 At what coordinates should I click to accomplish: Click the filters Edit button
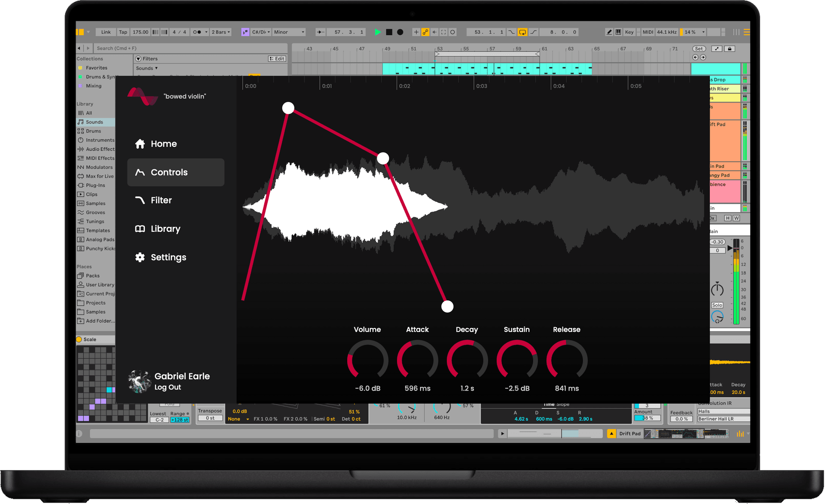[277, 59]
